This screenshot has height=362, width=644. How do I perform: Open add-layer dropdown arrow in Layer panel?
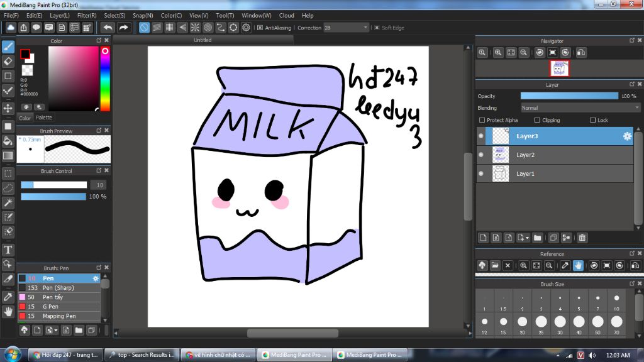[528, 238]
